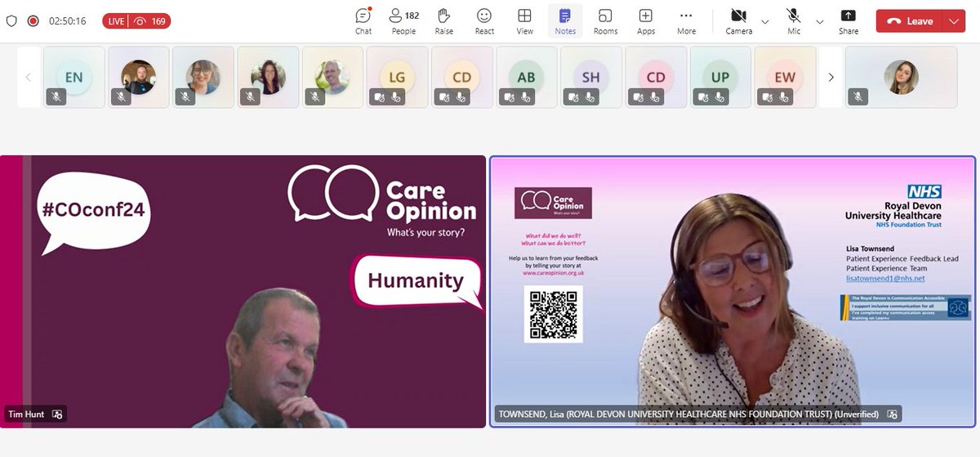
Task: Go to previous participants page
Action: (x=29, y=78)
